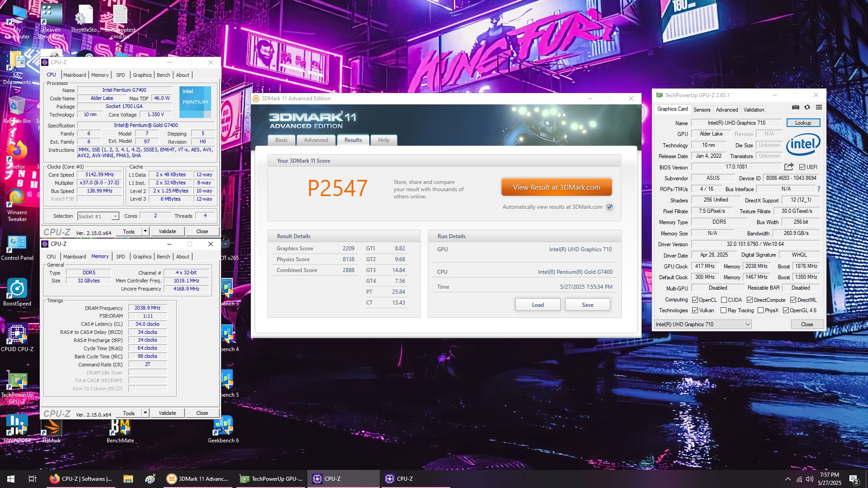The width and height of the screenshot is (868, 488).
Task: Launch BenchMate from the desktop
Action: (120, 431)
